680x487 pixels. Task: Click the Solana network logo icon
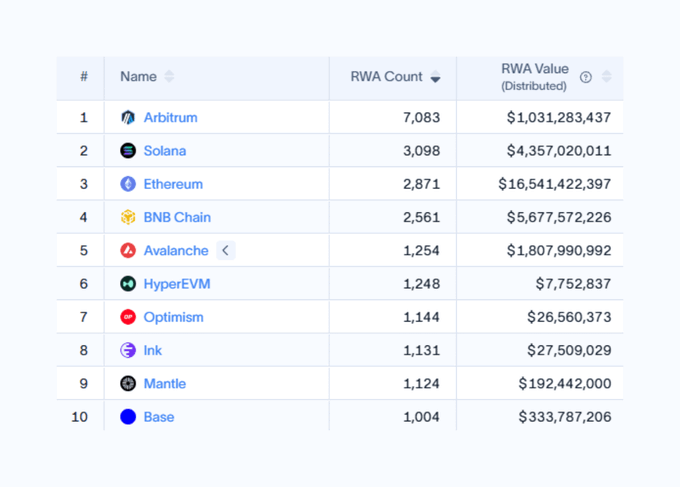tap(128, 151)
